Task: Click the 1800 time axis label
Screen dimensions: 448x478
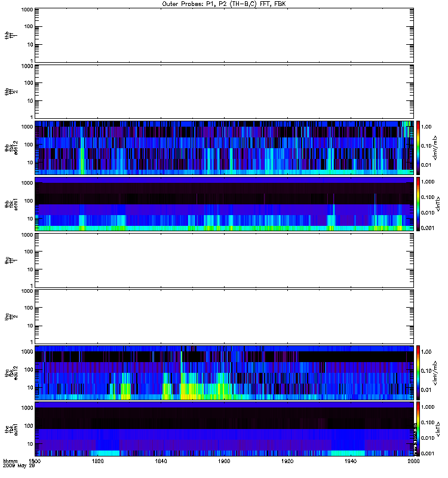Action: click(35, 461)
